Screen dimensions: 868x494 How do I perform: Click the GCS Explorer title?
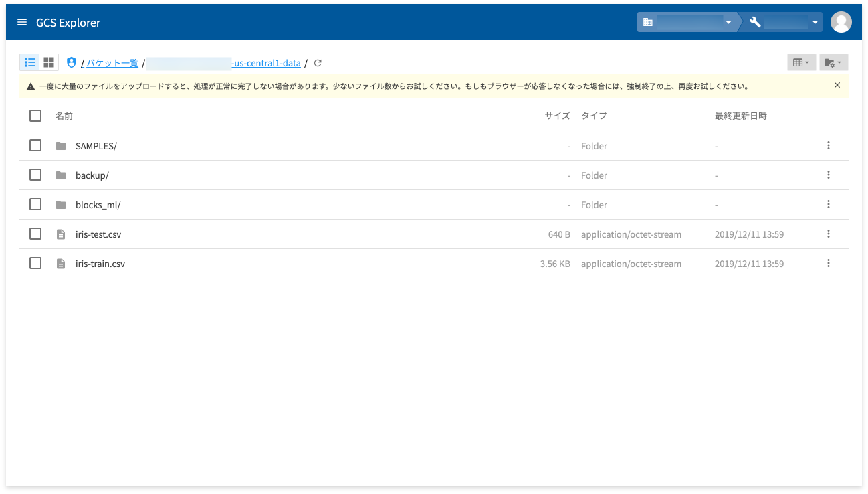point(68,23)
